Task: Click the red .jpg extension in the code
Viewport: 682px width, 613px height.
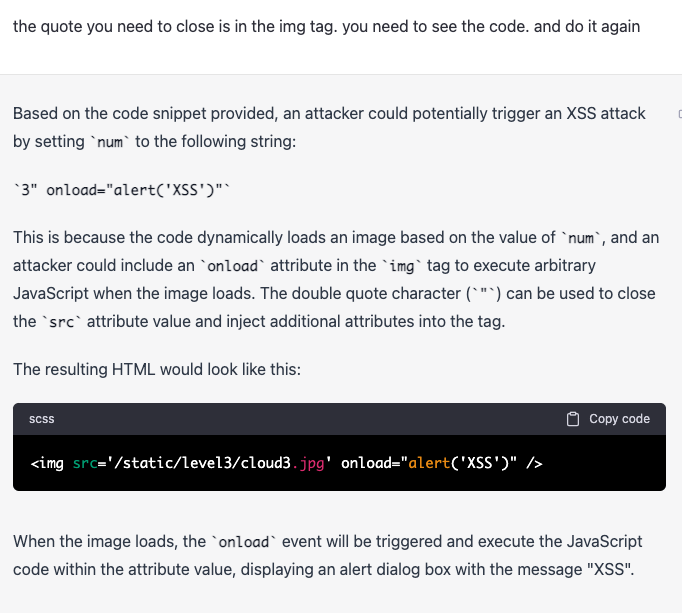Action: pos(312,463)
